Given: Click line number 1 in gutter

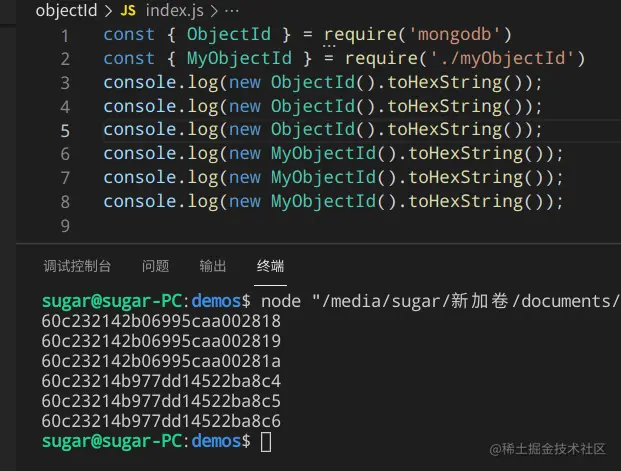Looking at the screenshot, I should click(65, 36).
